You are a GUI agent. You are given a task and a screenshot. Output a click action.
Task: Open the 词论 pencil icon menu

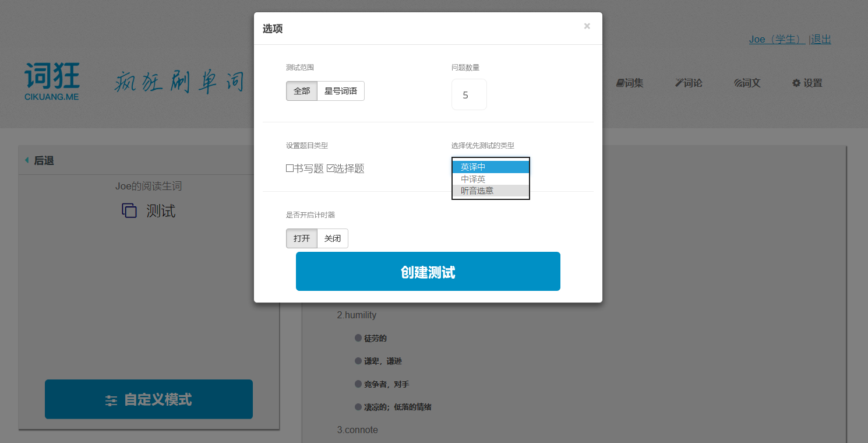689,83
